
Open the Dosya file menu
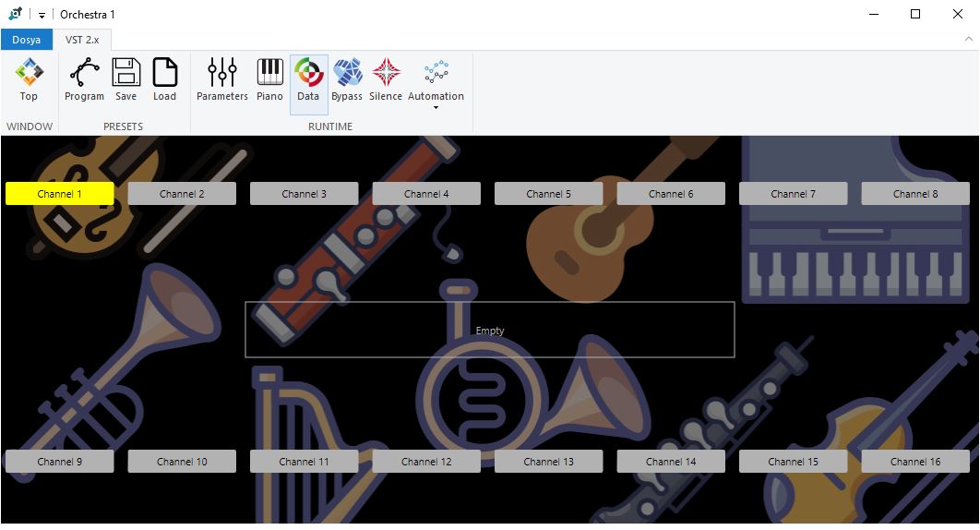pos(26,40)
